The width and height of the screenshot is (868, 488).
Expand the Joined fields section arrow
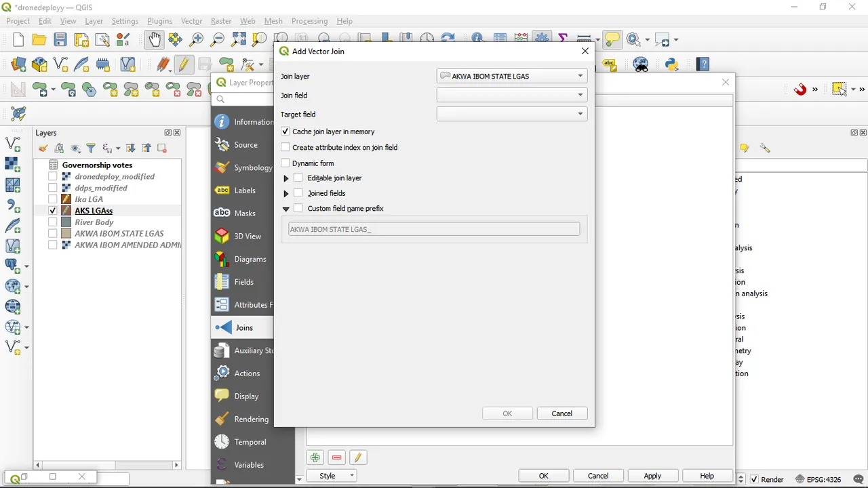tap(286, 194)
